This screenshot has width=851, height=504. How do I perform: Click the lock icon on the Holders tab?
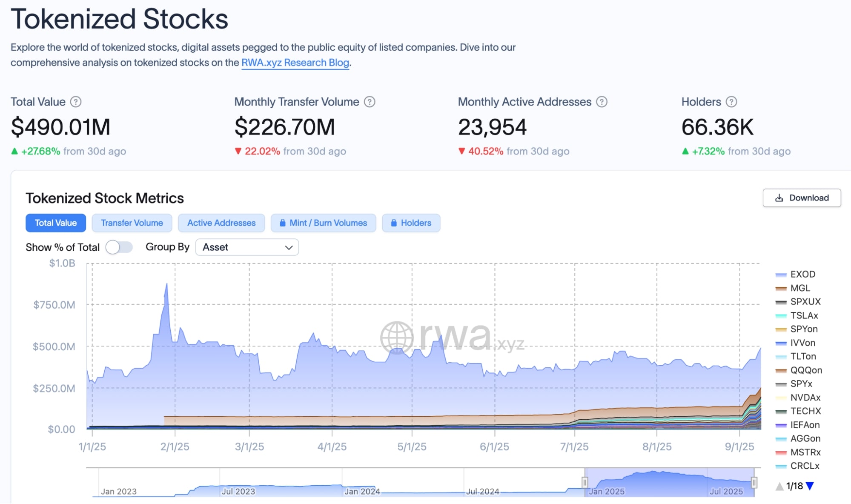(394, 223)
